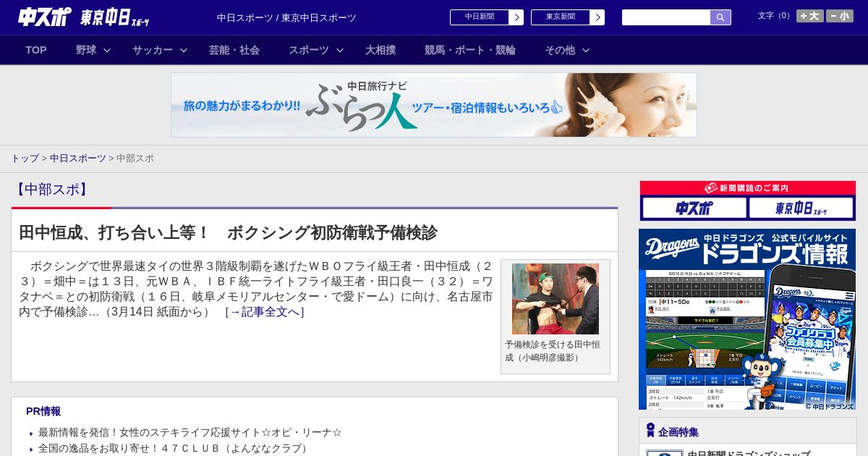The height and width of the screenshot is (456, 868).
Task: Open the その他 menu
Action: click(x=560, y=50)
